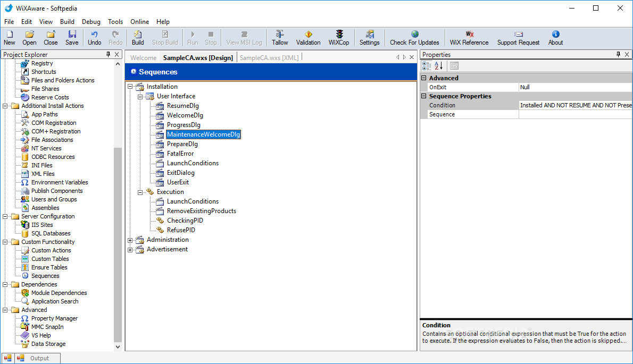Image resolution: width=633 pixels, height=364 pixels.
Task: Save the project with the Save icon
Action: point(72,38)
